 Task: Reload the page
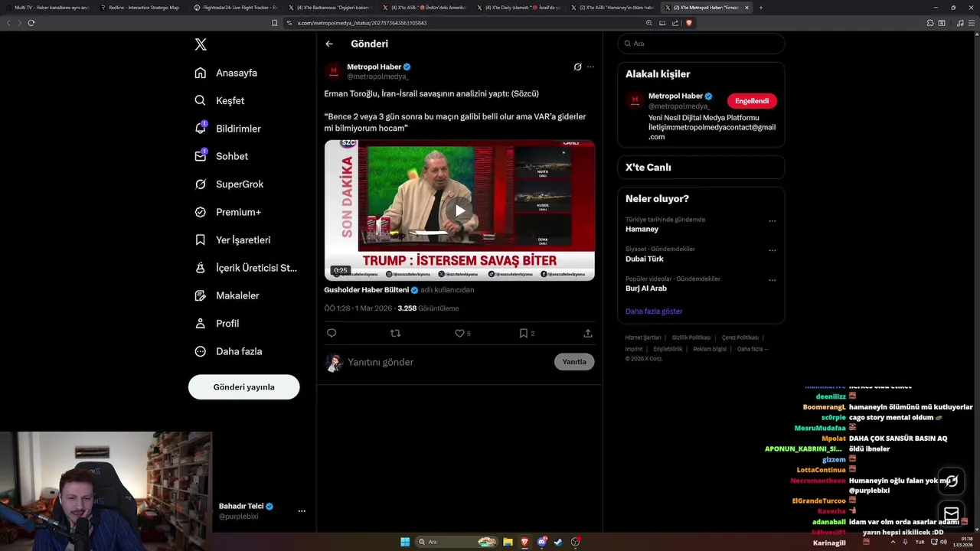point(31,23)
